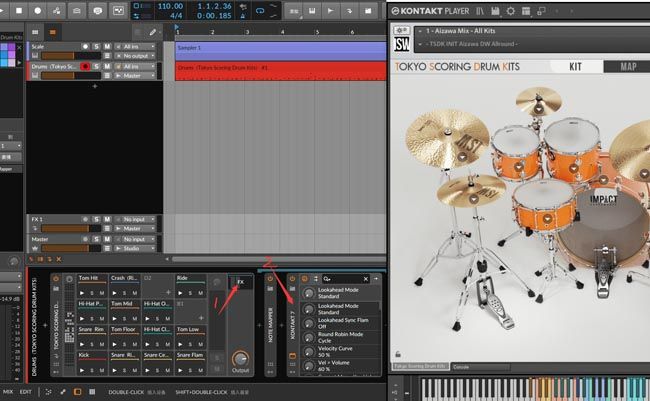Open FX 1 track Master output dropdown
Screen dimensions: 650x401
pos(135,228)
